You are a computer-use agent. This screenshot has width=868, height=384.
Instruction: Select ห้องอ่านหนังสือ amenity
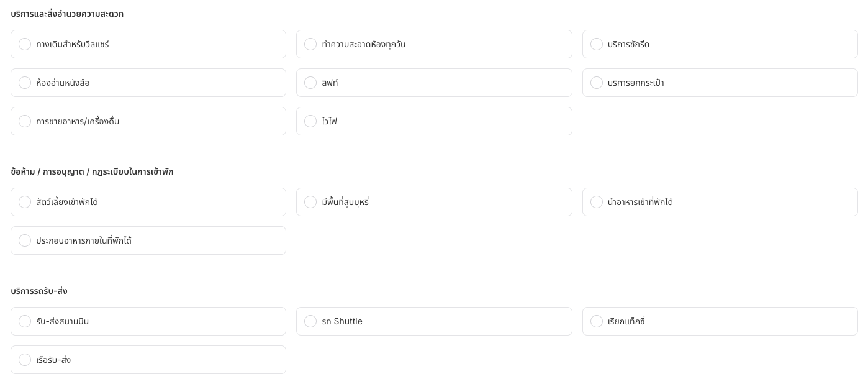(25, 83)
